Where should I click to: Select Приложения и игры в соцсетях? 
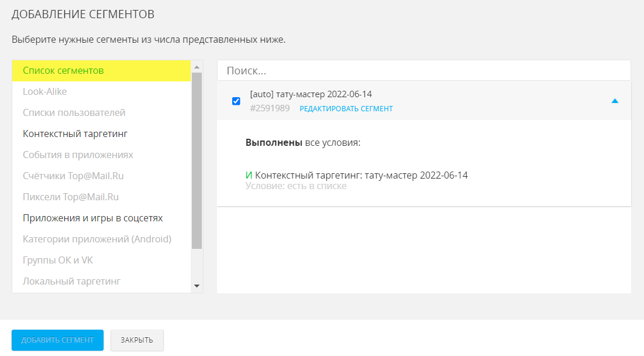coord(92,218)
